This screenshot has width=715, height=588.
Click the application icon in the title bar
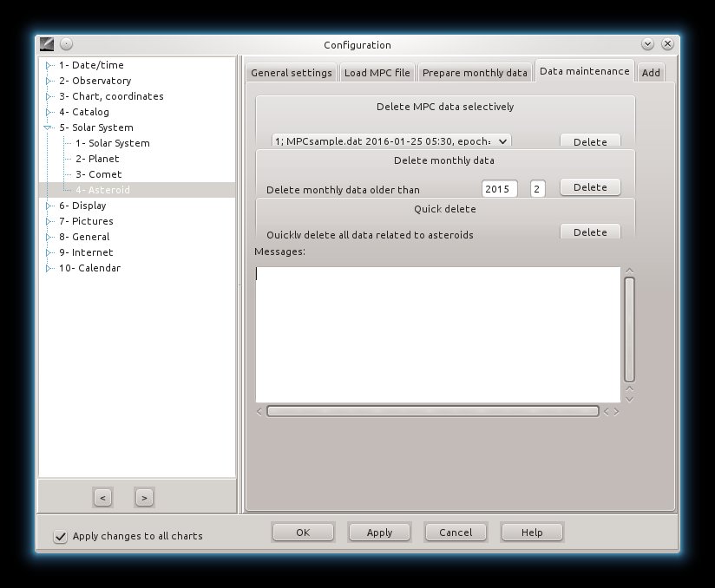tap(47, 44)
